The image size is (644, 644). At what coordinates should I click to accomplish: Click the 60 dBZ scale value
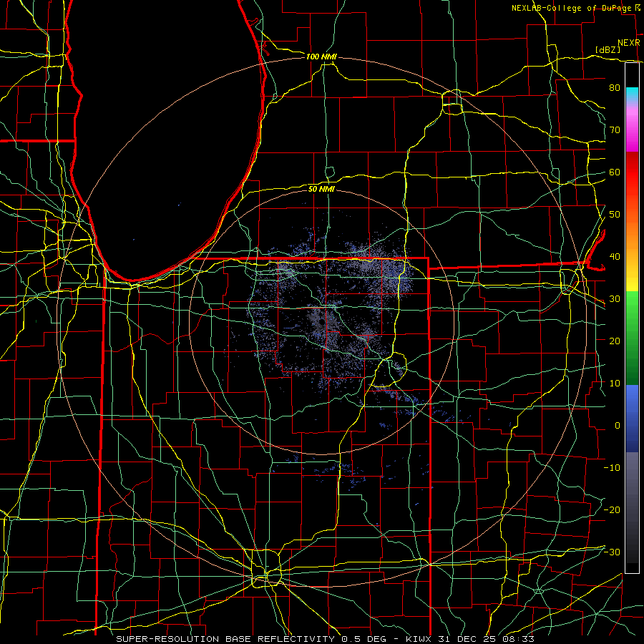click(x=615, y=172)
